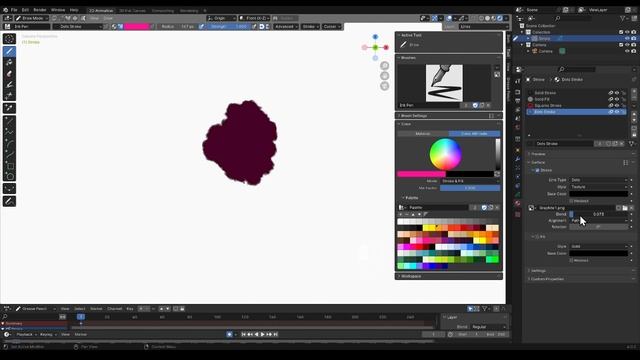Image resolution: width=640 pixels, height=360 pixels.
Task: Select the Draw tool in the left toolbar
Action: tap(9, 51)
